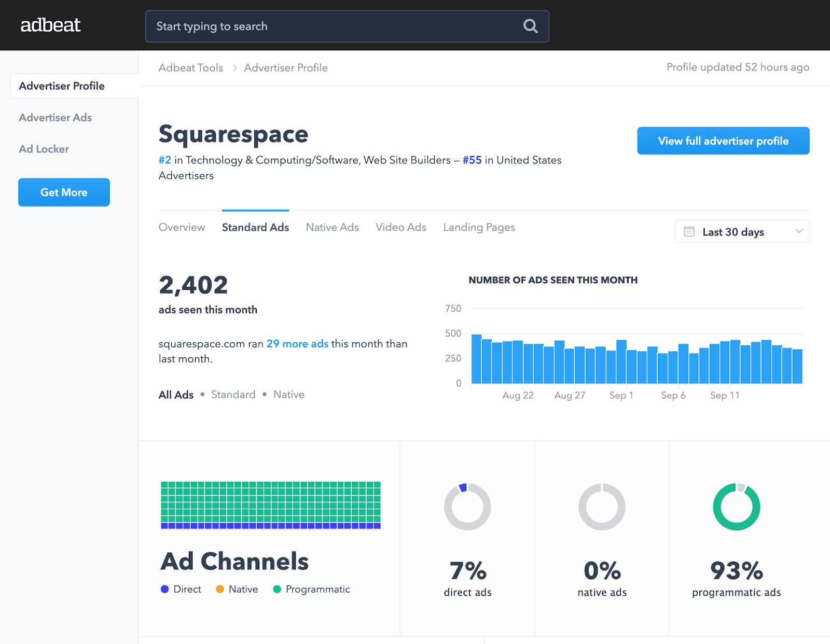Screen dimensions: 830x644
Task: Toggle the Standard ads filter under the chart
Action: pos(233,395)
